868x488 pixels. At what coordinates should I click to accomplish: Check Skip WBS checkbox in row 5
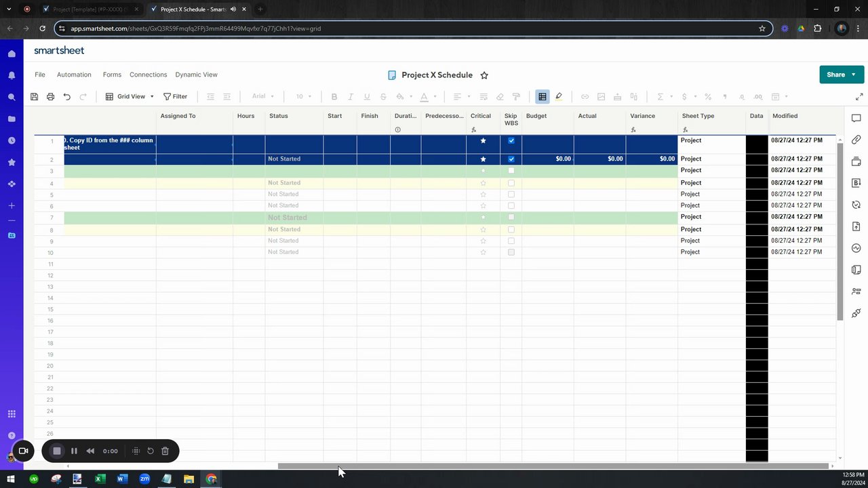[511, 195]
